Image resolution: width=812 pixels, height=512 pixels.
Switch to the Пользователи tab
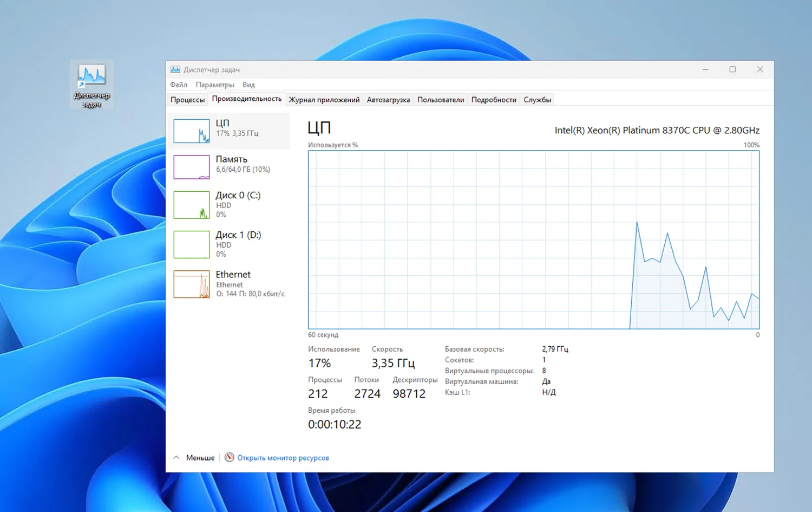pos(441,100)
